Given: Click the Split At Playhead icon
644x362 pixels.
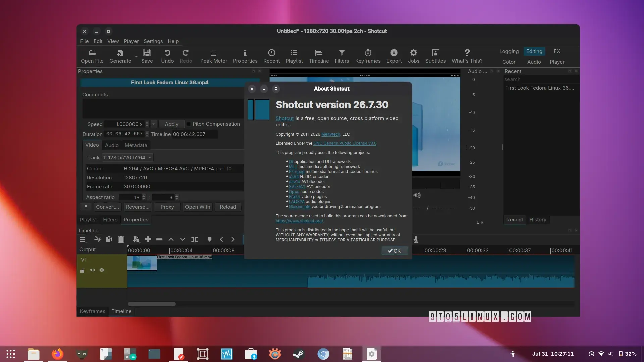Looking at the screenshot, I should tap(195, 239).
